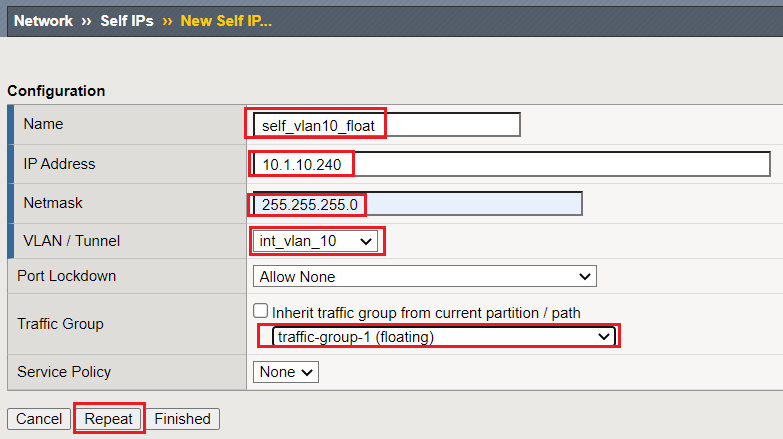The width and height of the screenshot is (783, 439).
Task: Expand the Port Lockdown dropdown
Action: click(x=424, y=276)
